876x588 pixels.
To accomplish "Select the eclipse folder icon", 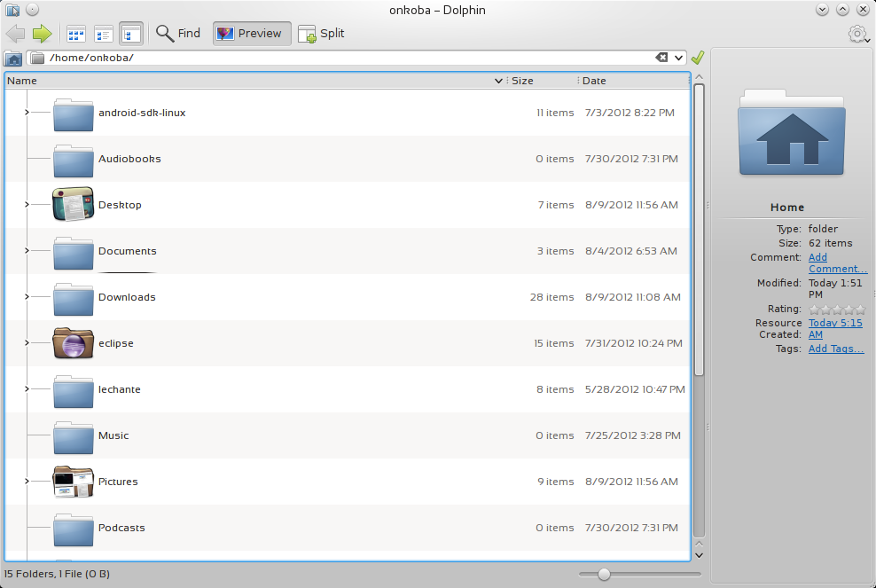I will click(74, 342).
